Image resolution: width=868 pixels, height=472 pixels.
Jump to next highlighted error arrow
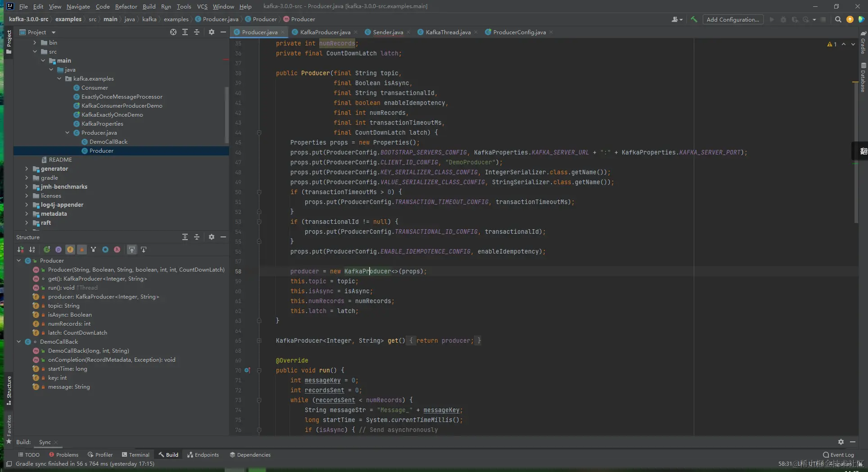tap(853, 44)
